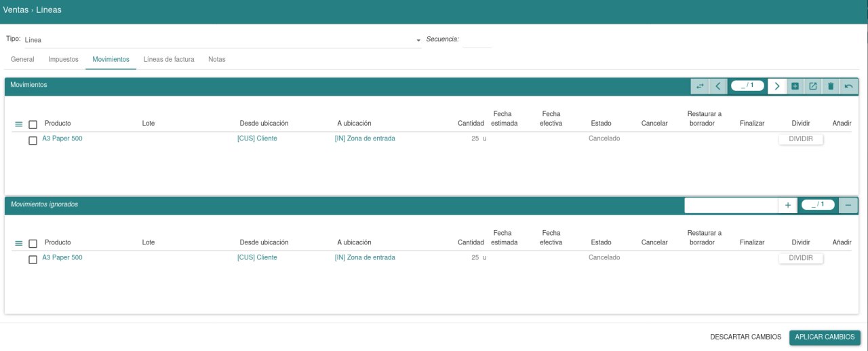Click Cancelado status in Movimientos row
Image resolution: width=868 pixels, height=351 pixels.
[x=604, y=138]
